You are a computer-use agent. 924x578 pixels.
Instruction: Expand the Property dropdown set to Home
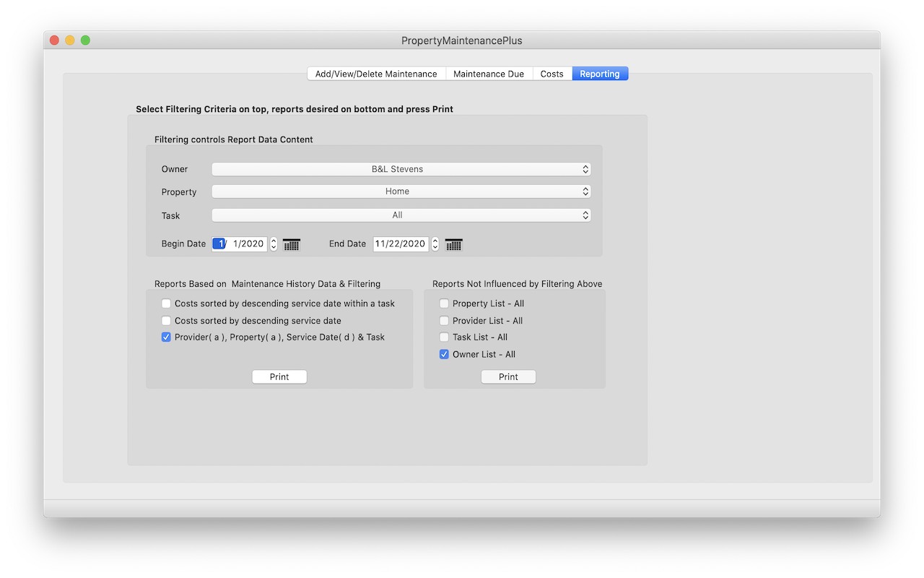401,191
